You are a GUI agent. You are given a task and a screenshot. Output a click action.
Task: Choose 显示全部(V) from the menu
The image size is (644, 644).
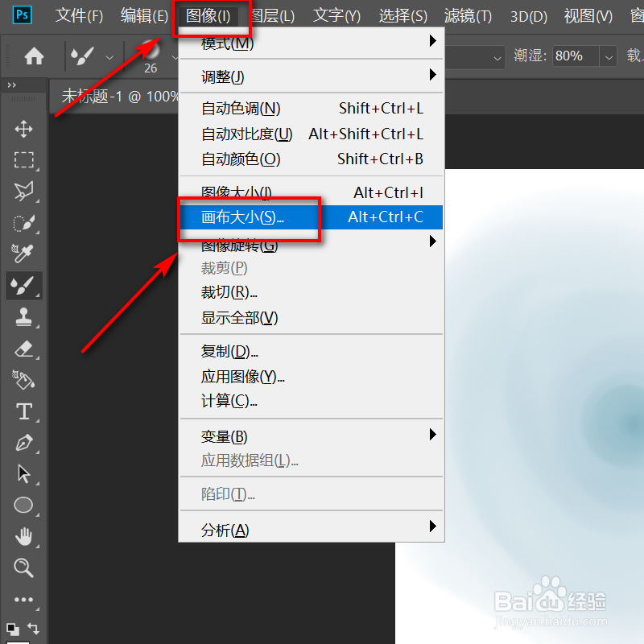click(312, 317)
